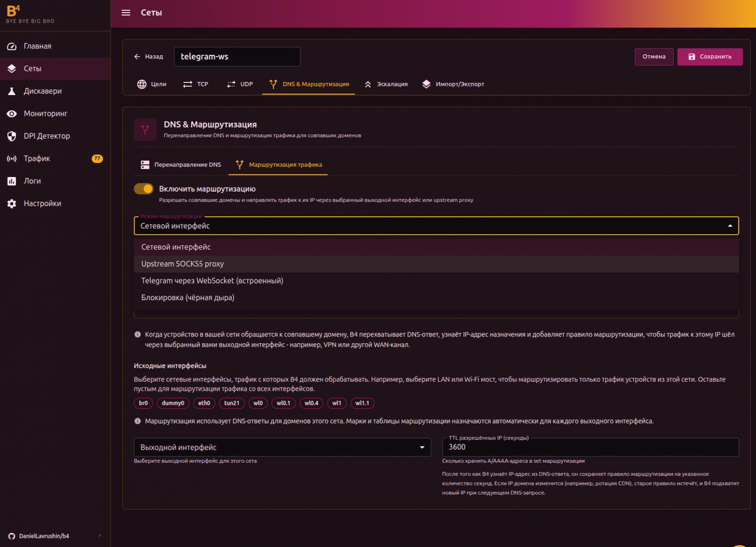This screenshot has height=547, width=756.
Task: Click the Сохранить button
Action: pos(710,57)
